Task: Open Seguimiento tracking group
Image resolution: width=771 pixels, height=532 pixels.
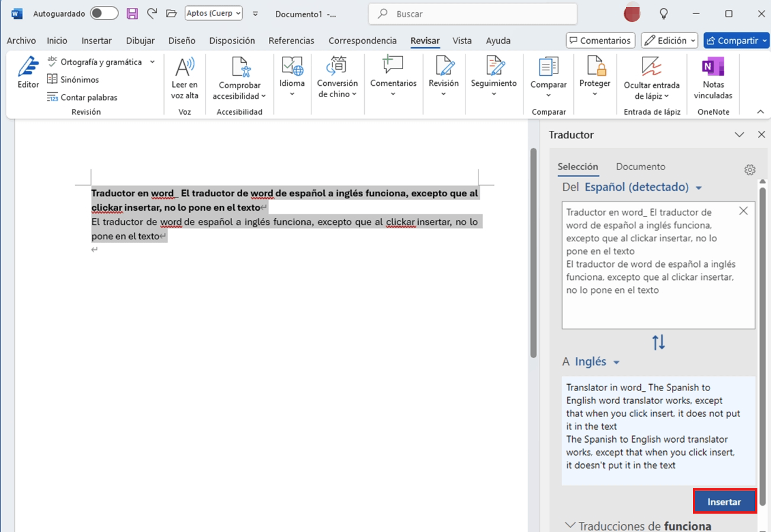Action: 494,77
